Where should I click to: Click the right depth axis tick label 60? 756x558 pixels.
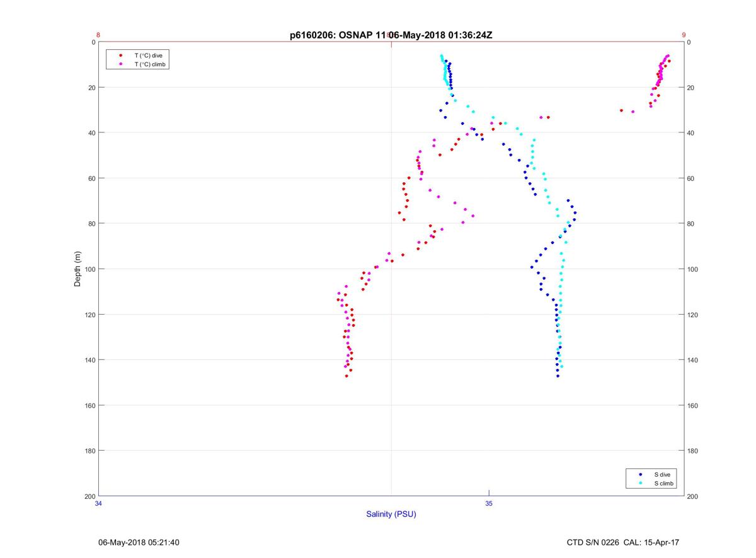(690, 178)
